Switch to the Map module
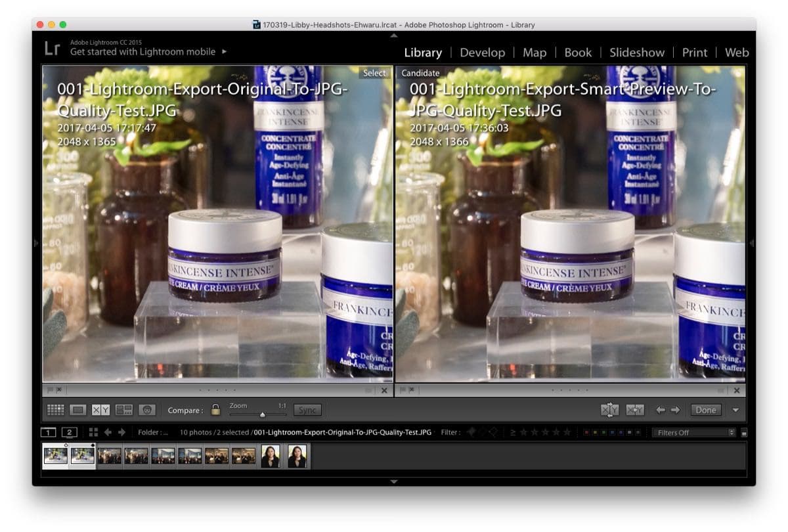This screenshot has height=532, width=788. (535, 53)
